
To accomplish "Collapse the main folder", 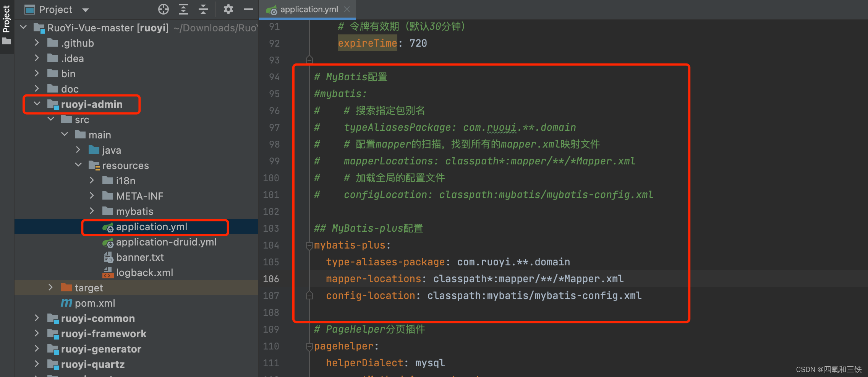I will pos(65,135).
